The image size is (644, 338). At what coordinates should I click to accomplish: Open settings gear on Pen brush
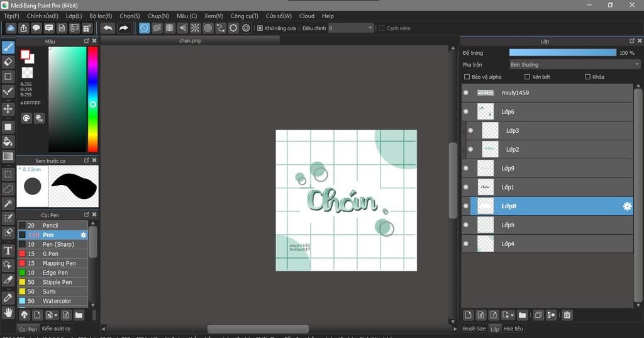84,235
